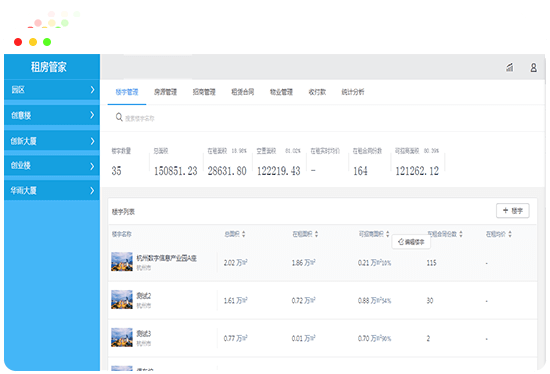Sort by 在租面积 column arrows
Screen dimensions: 550x374
316,234
